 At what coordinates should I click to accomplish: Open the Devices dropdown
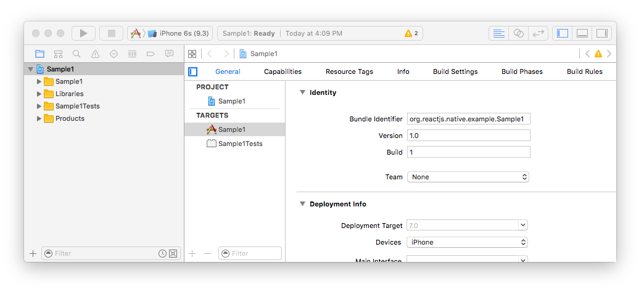pos(468,242)
